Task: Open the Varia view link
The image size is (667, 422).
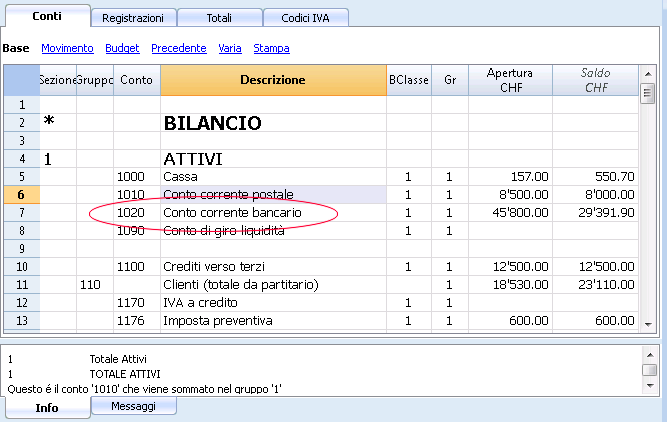Action: (x=230, y=48)
